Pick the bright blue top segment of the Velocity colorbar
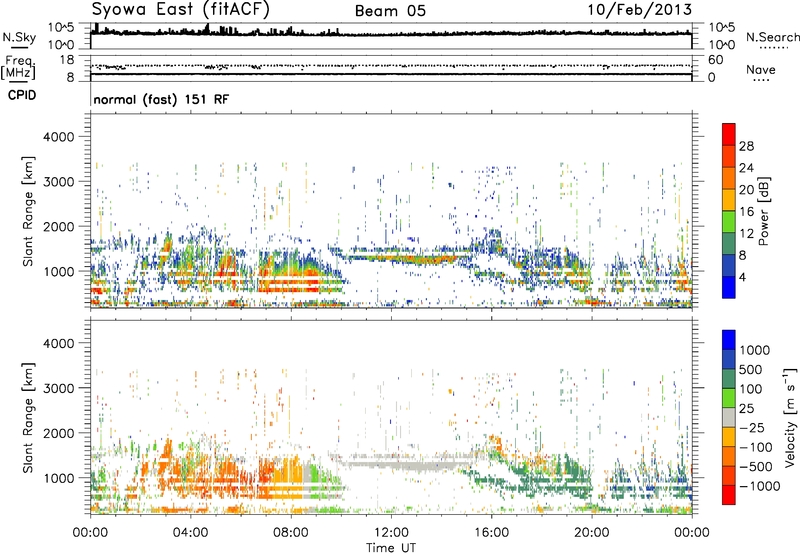The image size is (800, 554). 729,340
